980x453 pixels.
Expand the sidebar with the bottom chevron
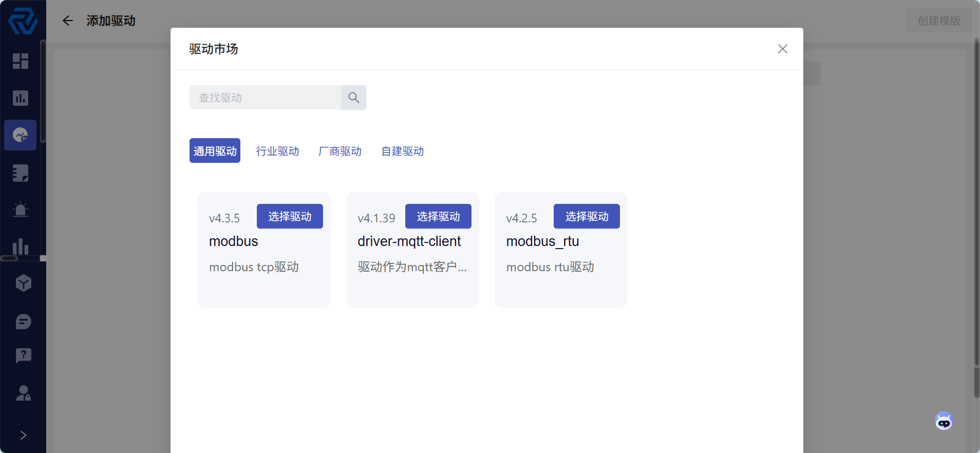point(24,435)
